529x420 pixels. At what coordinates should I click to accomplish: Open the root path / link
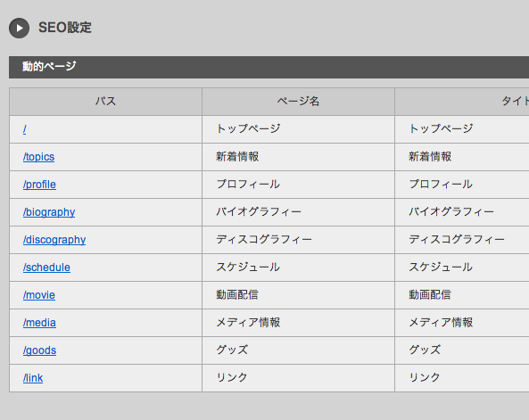25,129
